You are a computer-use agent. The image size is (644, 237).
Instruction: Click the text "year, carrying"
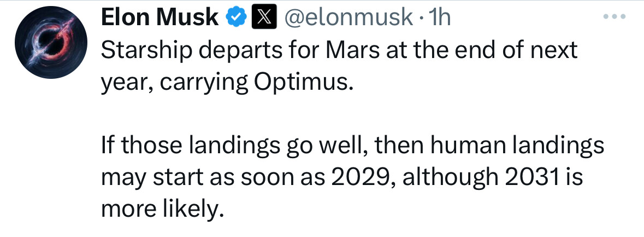174,84
